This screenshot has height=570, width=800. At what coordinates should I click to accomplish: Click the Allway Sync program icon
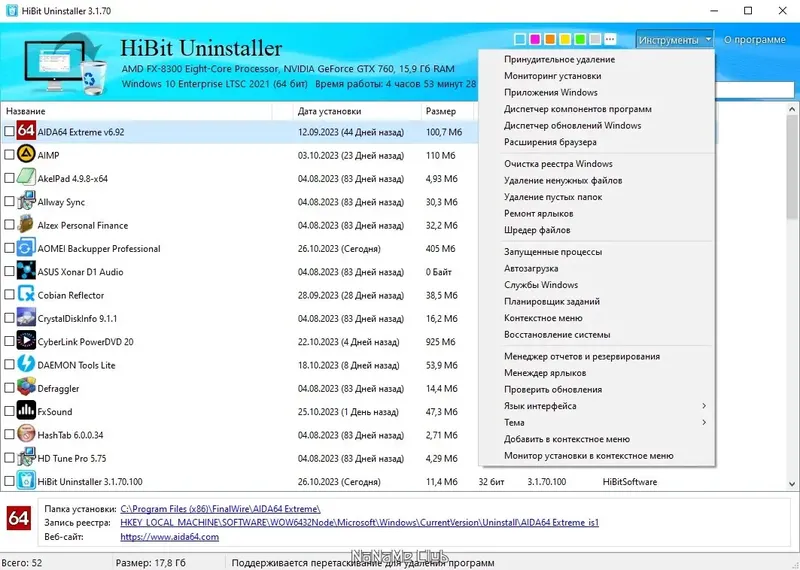click(26, 201)
